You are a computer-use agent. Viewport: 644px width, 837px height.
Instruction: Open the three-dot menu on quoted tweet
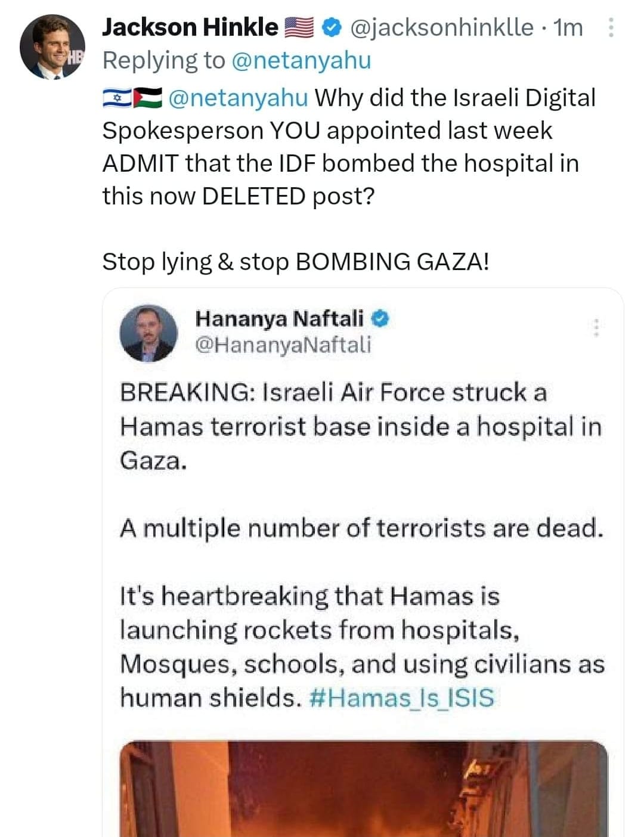(x=596, y=327)
